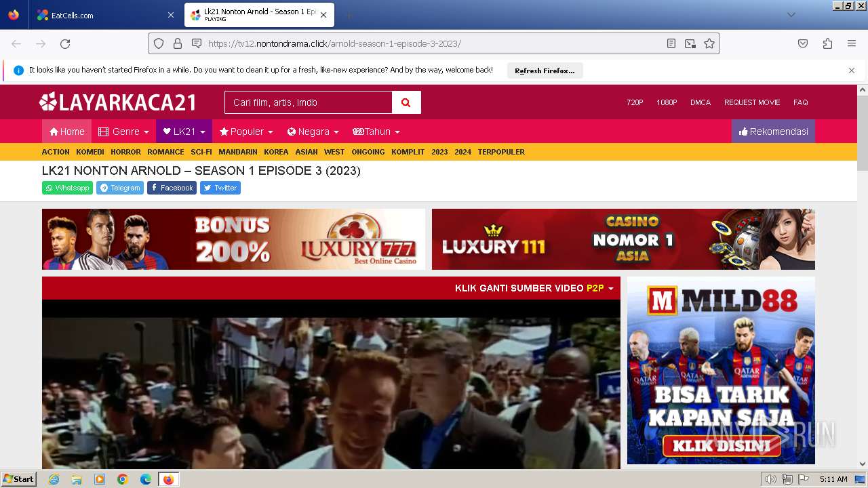The image size is (868, 488).
Task: Open the REQUEST MOVIE link
Action: tap(752, 102)
